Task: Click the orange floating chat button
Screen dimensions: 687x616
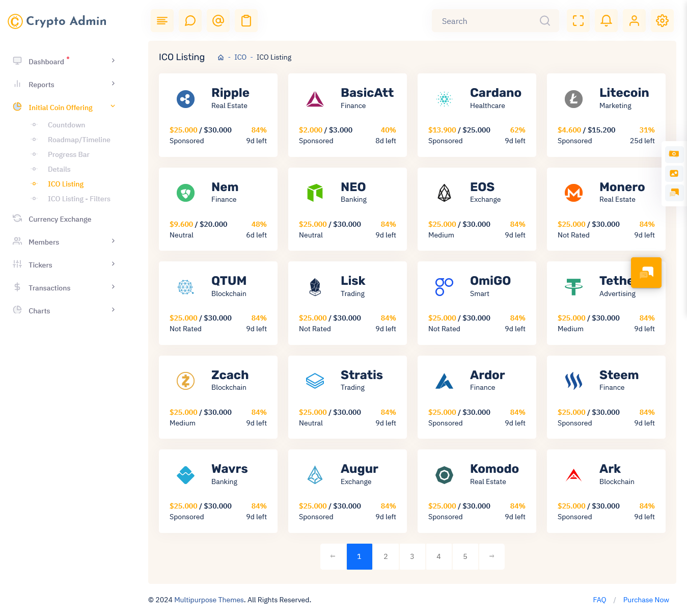Action: click(x=646, y=273)
